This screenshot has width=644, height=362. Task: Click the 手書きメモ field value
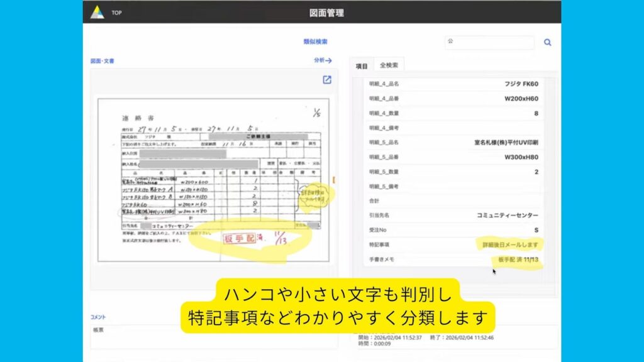(518, 260)
